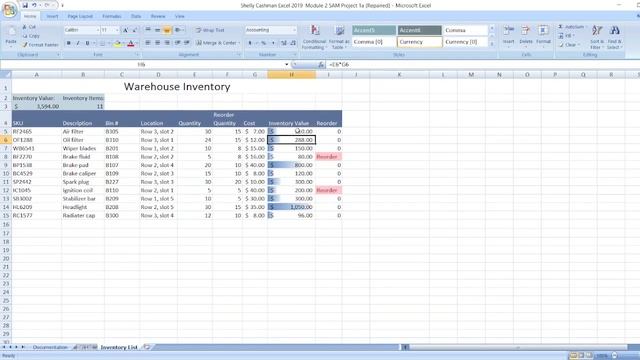Apply yellow Fill Color
Viewport: 640px width, 360px height.
118,43
